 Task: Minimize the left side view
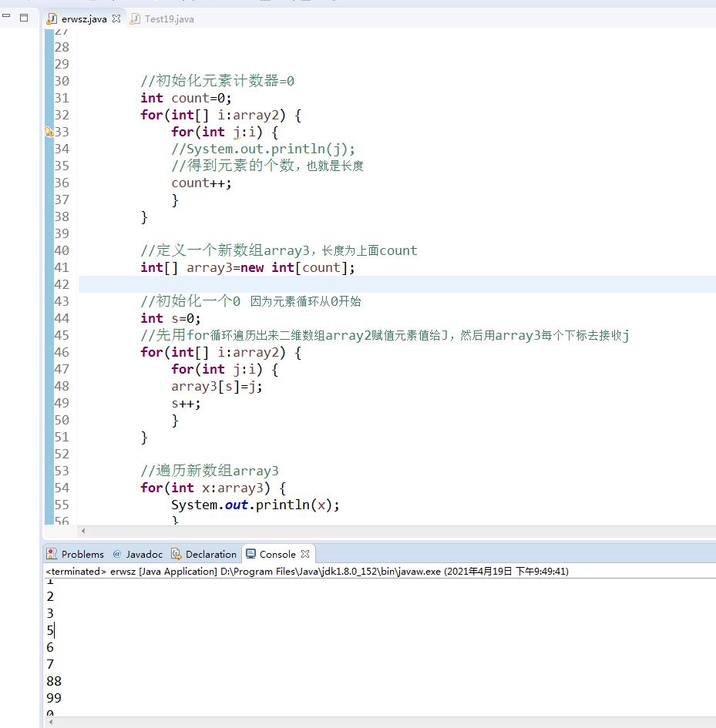pyautogui.click(x=6, y=16)
